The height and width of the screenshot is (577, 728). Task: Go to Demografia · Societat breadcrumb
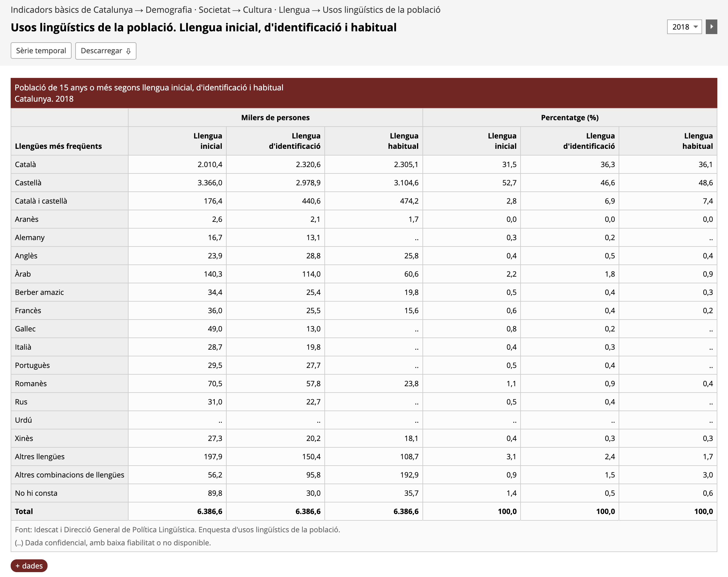[188, 10]
